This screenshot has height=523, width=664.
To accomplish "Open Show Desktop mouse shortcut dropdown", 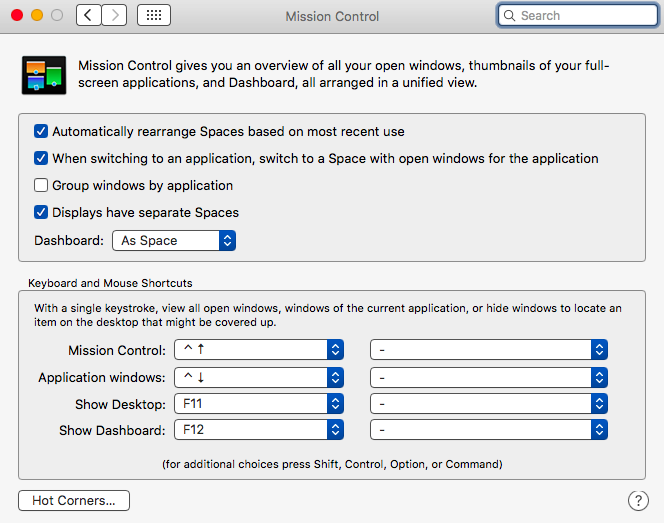I will [x=489, y=404].
